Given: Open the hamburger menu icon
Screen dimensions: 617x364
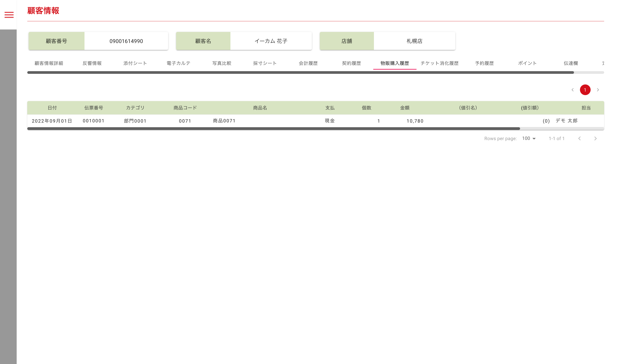Looking at the screenshot, I should (x=9, y=15).
